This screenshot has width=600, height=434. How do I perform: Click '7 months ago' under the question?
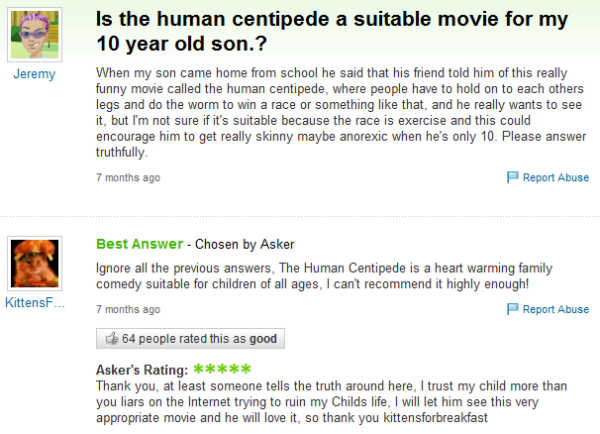[x=127, y=177]
